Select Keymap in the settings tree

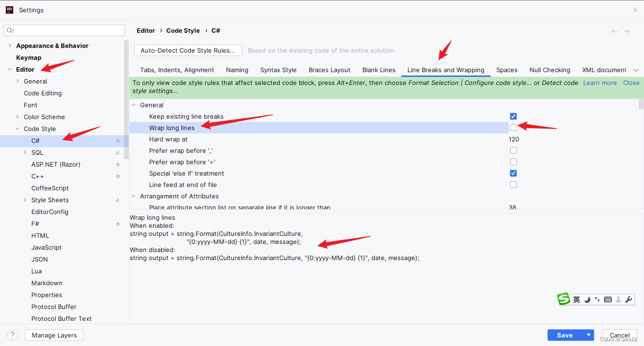[28, 57]
